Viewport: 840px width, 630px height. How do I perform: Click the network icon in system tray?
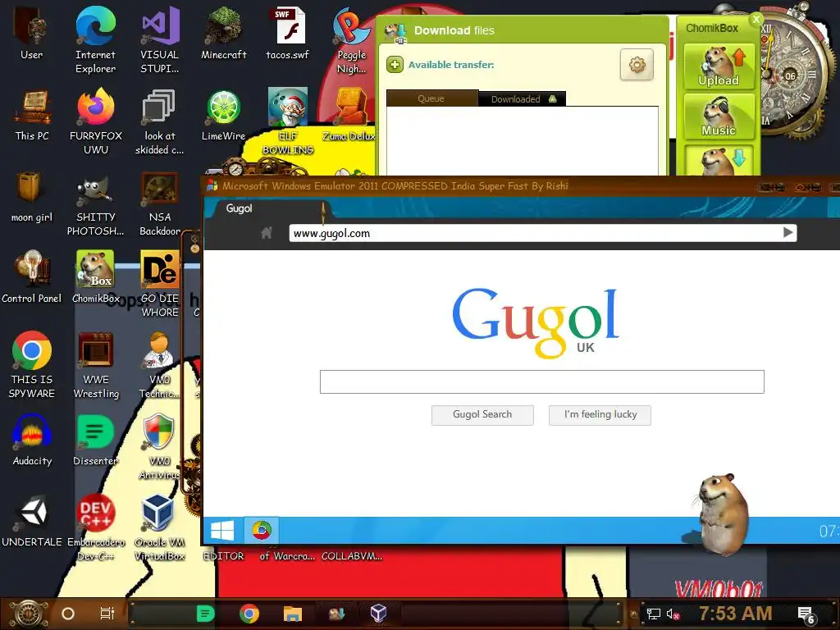click(654, 614)
